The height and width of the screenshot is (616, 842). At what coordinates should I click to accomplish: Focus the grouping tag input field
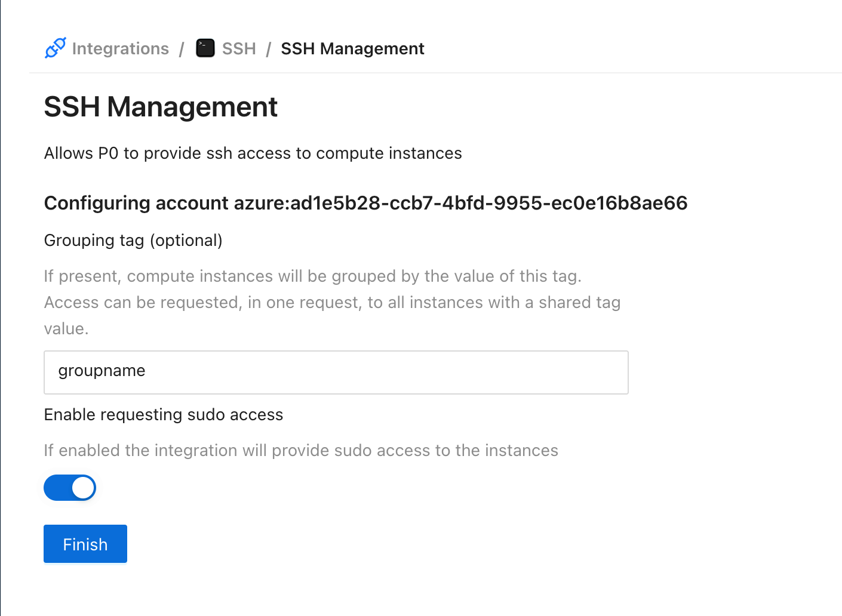click(x=336, y=372)
